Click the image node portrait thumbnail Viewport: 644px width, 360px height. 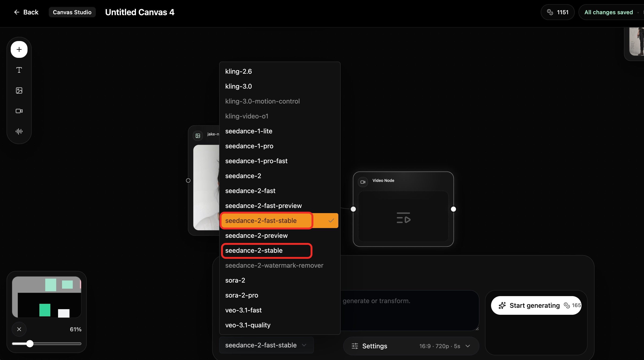(x=206, y=187)
